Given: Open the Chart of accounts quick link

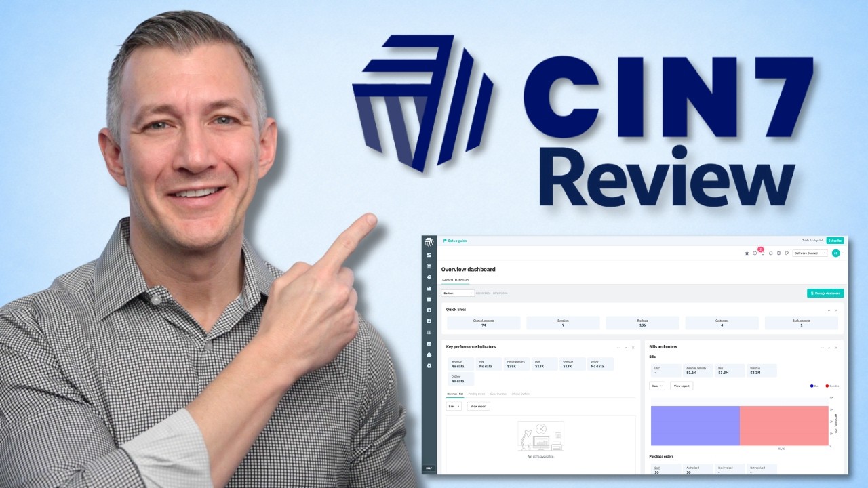Looking at the screenshot, I should point(484,323).
